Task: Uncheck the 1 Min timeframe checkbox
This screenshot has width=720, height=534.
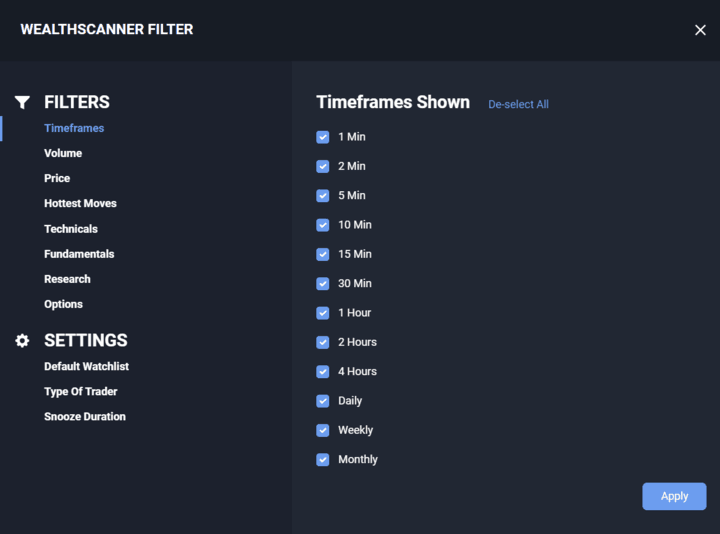Action: pos(323,137)
